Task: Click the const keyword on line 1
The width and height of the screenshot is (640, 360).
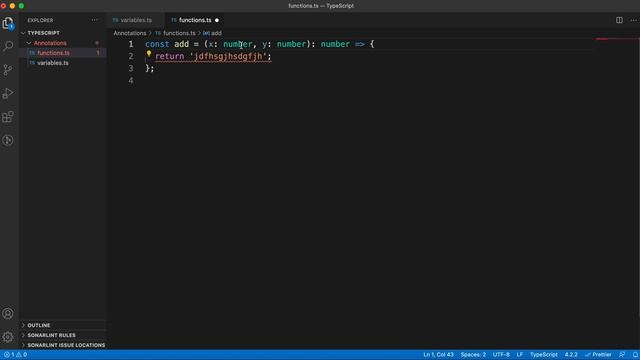Action: 157,44
